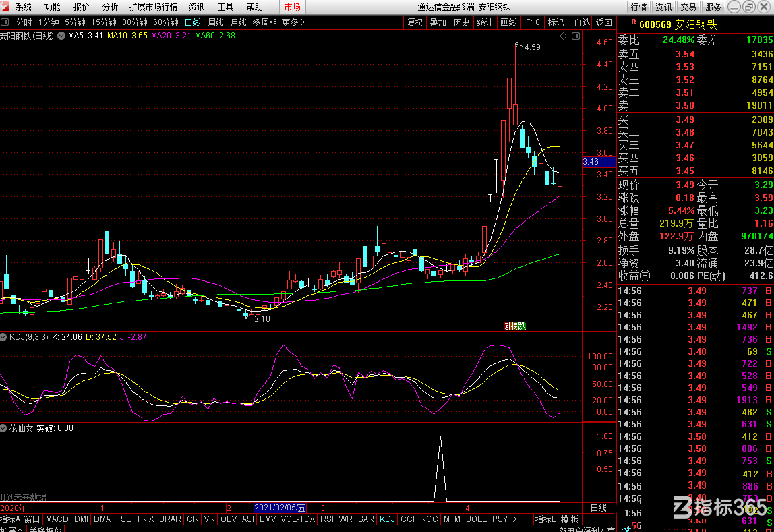Select the BOLL indicator tab
Image resolution: width=774 pixels, height=532 pixels.
tap(477, 519)
